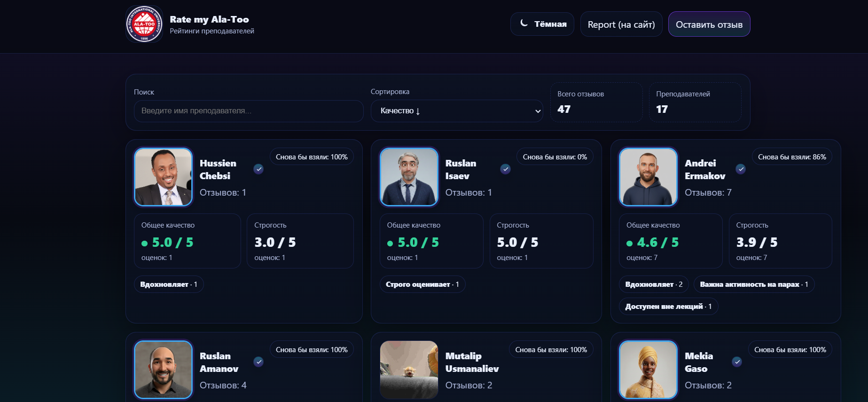
Task: Click Mekia Gaso's Снова бы взяли 100% badge
Action: point(790,350)
